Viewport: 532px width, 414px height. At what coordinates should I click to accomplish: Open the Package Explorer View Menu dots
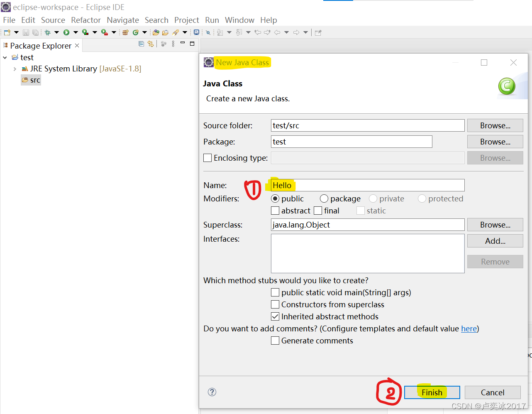(x=173, y=44)
